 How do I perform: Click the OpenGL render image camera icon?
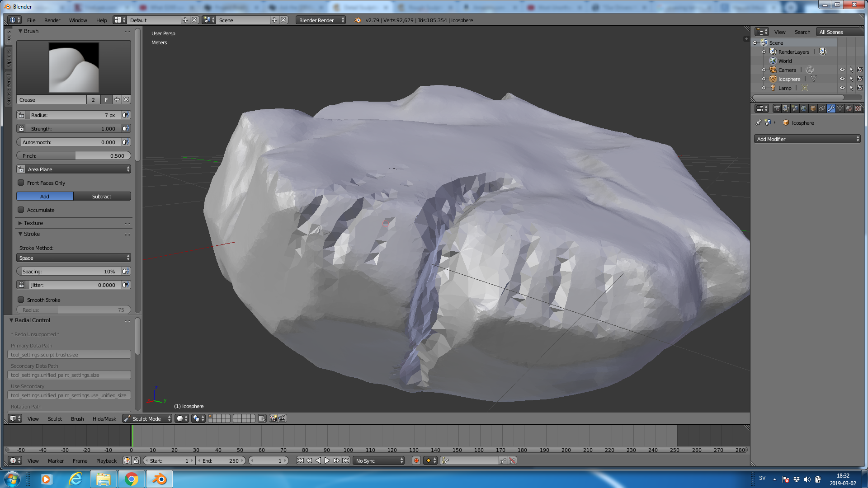point(273,419)
